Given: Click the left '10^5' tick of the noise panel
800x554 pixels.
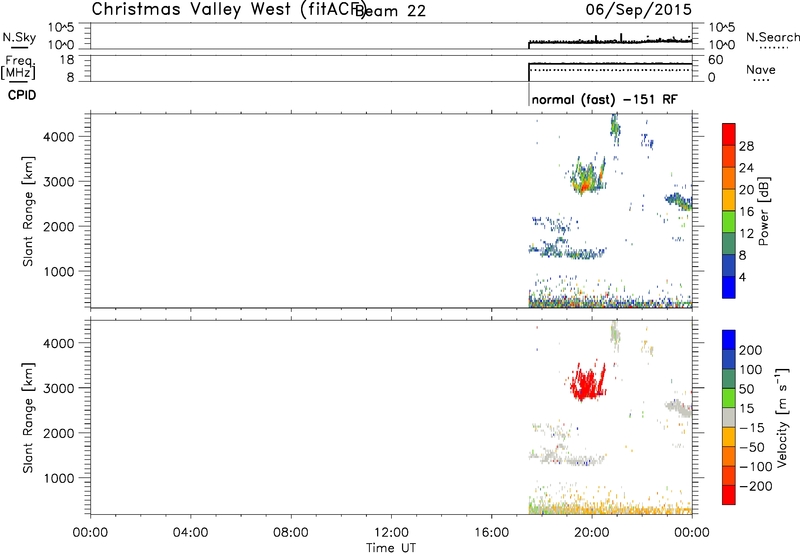Looking at the screenshot, I should pos(61,28).
